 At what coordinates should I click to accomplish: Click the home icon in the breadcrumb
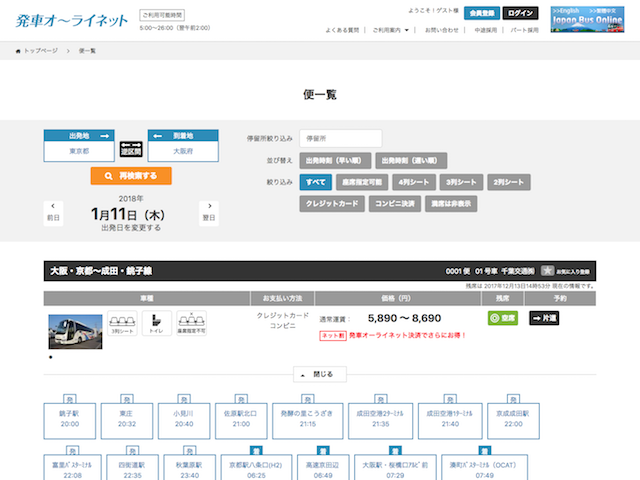[x=18, y=51]
